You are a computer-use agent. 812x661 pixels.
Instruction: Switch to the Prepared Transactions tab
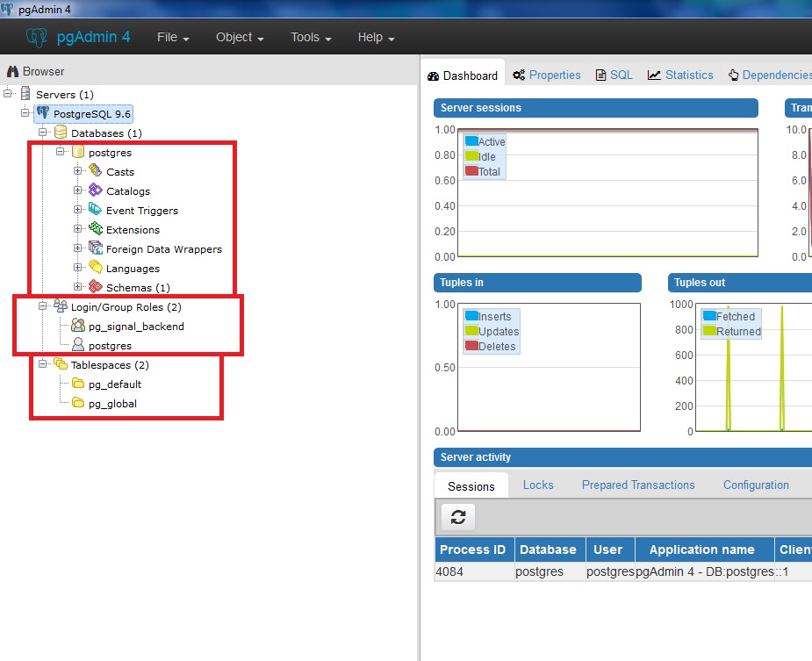click(x=638, y=485)
